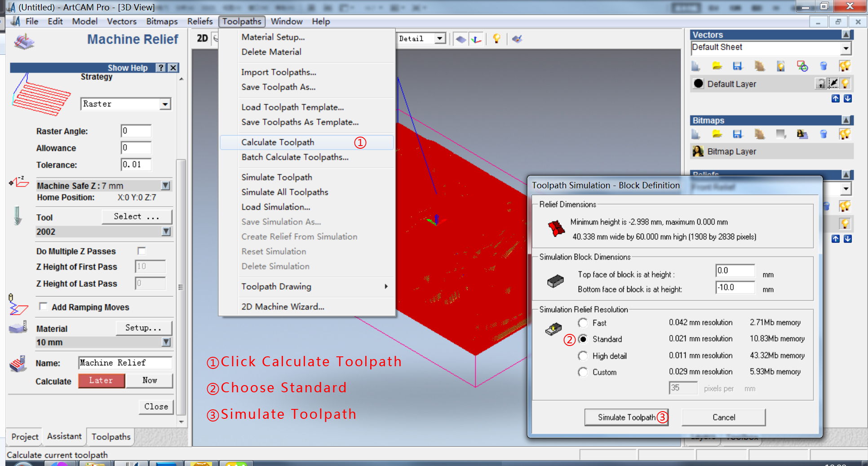Toggle all vector layers visibility bulbs
This screenshot has width=868, height=466.
[845, 66]
